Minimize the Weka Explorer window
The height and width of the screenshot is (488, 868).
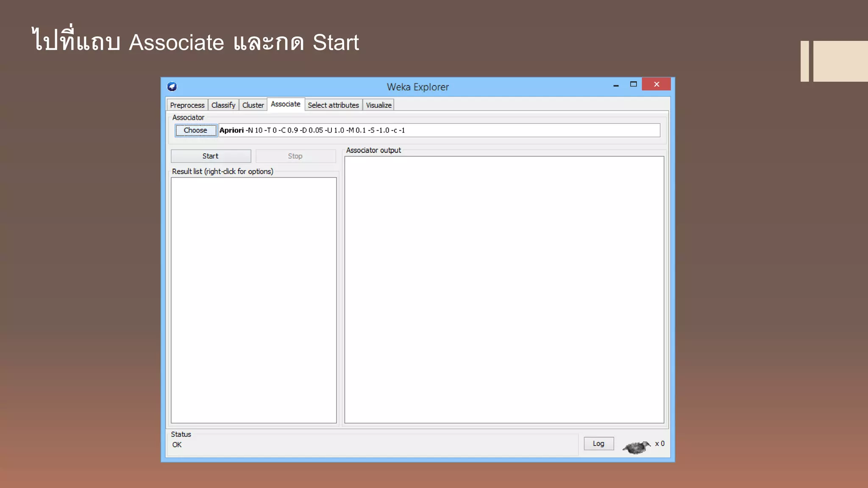click(x=616, y=85)
